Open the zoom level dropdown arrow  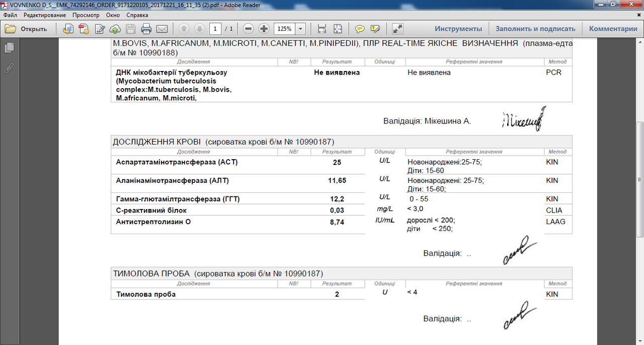tap(301, 29)
